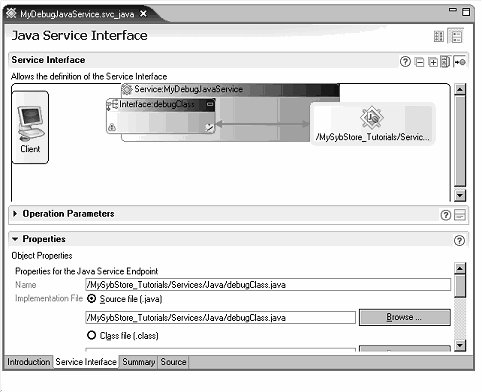Click the layout pages icon in the Service Interface toolbar
Screen dimensions: 482x392
[x=445, y=62]
